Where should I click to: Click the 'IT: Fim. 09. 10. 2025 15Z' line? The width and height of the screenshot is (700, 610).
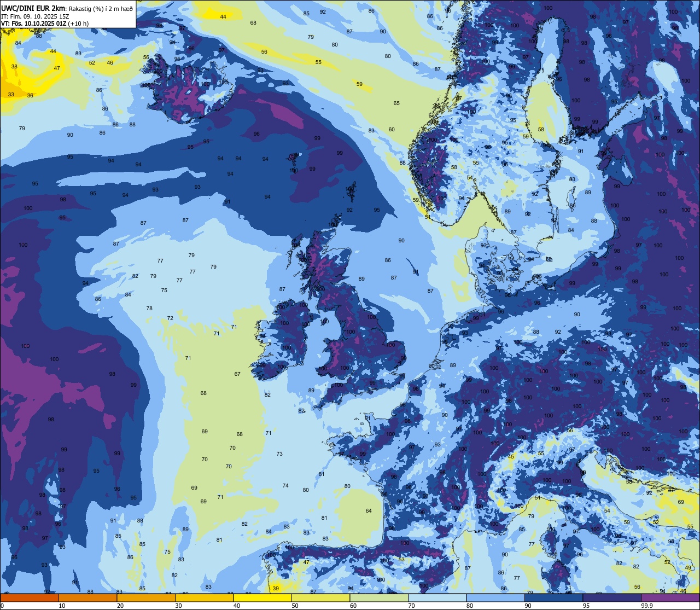click(x=34, y=16)
